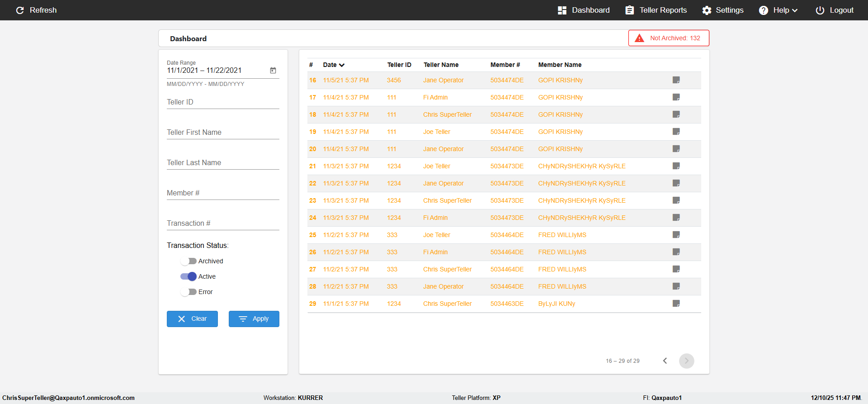The height and width of the screenshot is (404, 868).
Task: Click Jane Operator name in row 20
Action: tap(443, 149)
